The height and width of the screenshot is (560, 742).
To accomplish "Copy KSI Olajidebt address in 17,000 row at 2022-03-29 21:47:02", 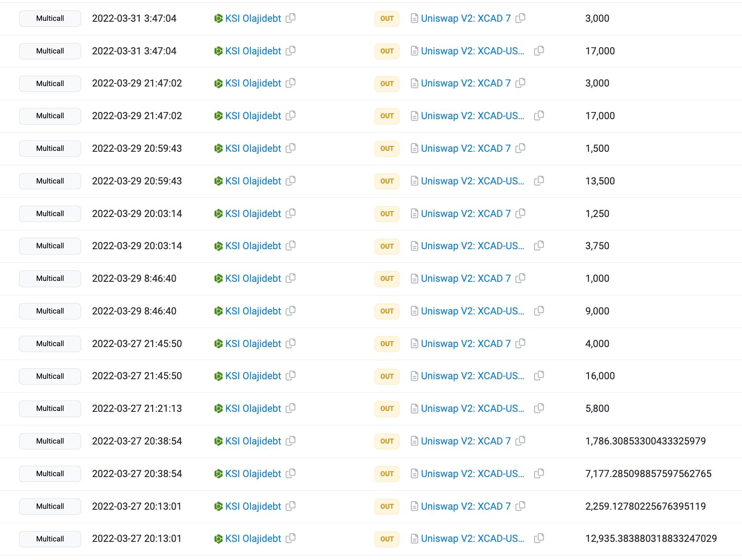I will coord(291,116).
